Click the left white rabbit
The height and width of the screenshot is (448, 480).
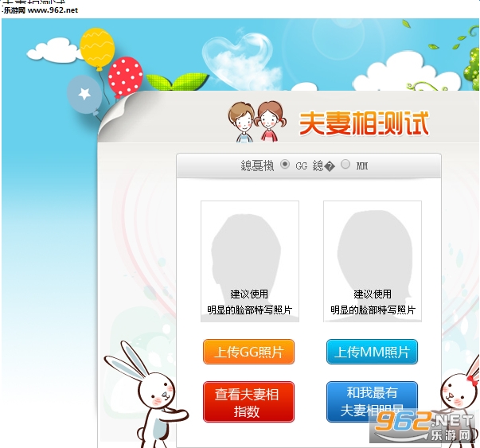click(146, 394)
